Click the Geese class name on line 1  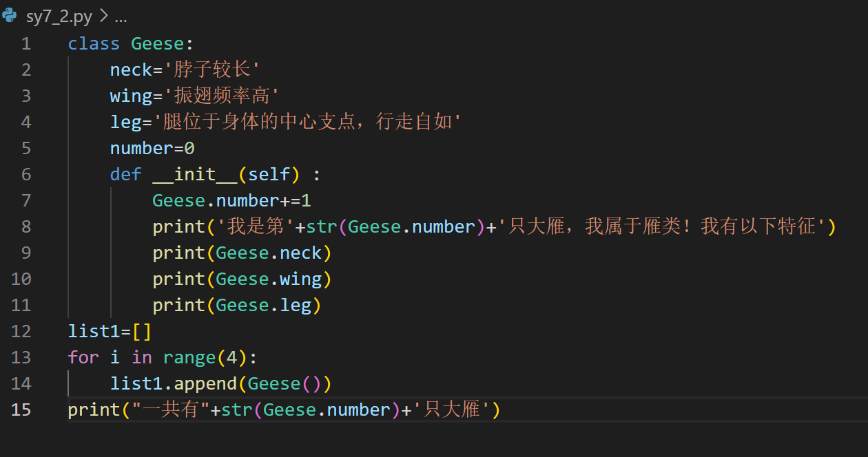tap(157, 44)
